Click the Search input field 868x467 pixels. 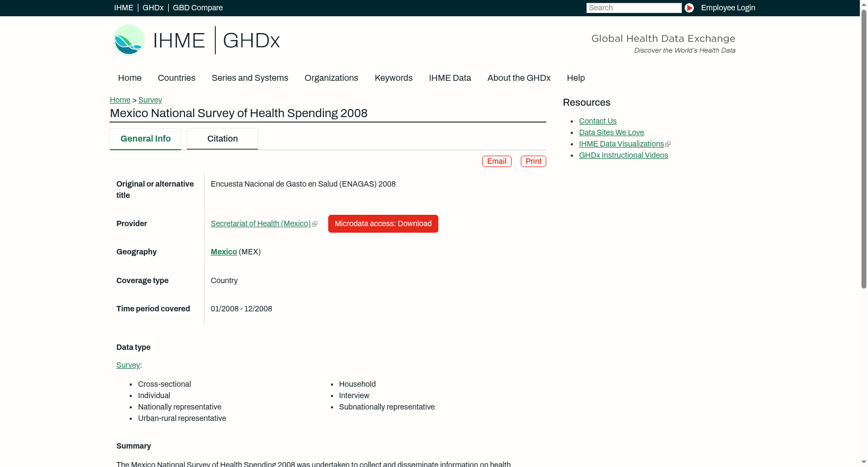pos(634,8)
